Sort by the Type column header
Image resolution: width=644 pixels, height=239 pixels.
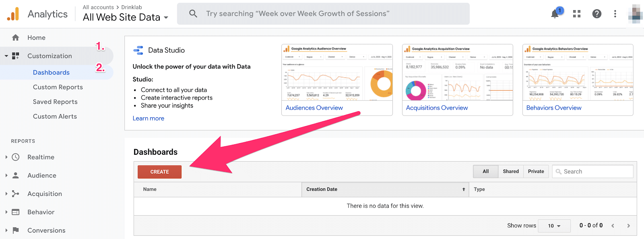(x=553, y=189)
